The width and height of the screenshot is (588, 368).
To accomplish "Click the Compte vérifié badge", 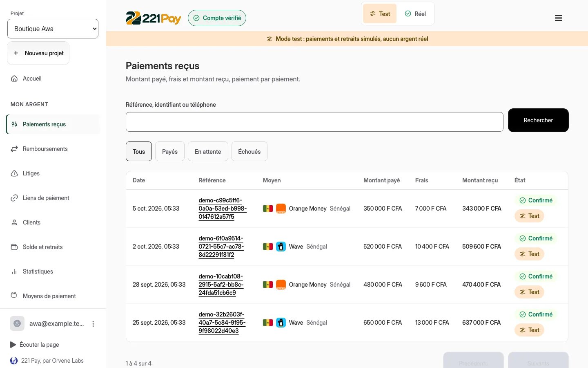I will coord(217,18).
